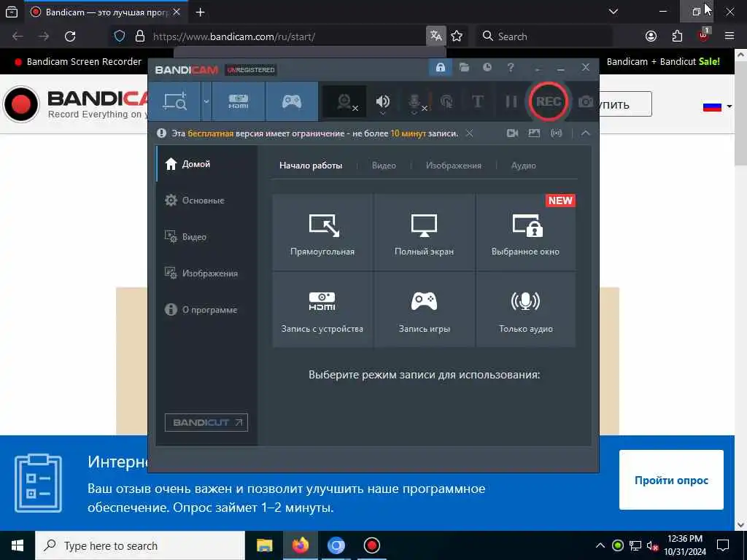Choose Выбранное окно recording mode tile

tap(525, 232)
